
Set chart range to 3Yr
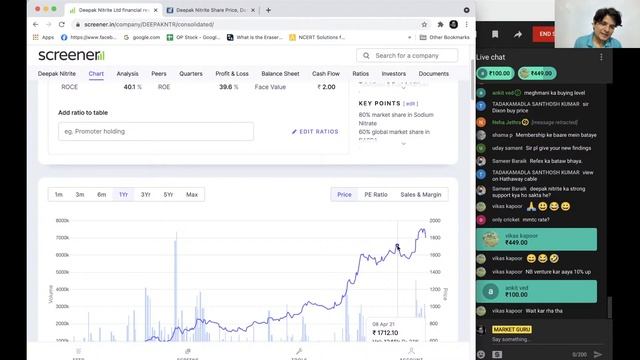[x=146, y=195]
